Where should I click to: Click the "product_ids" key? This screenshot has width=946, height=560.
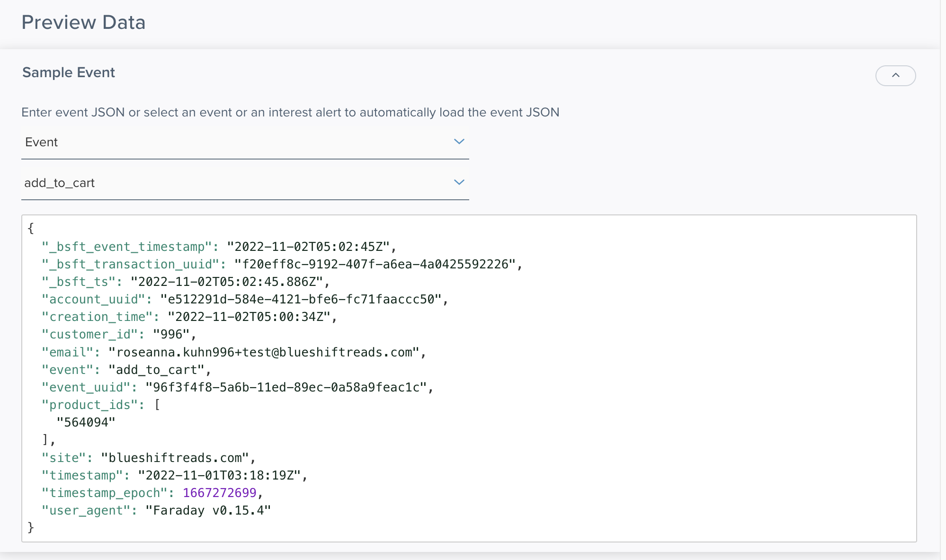(89, 405)
